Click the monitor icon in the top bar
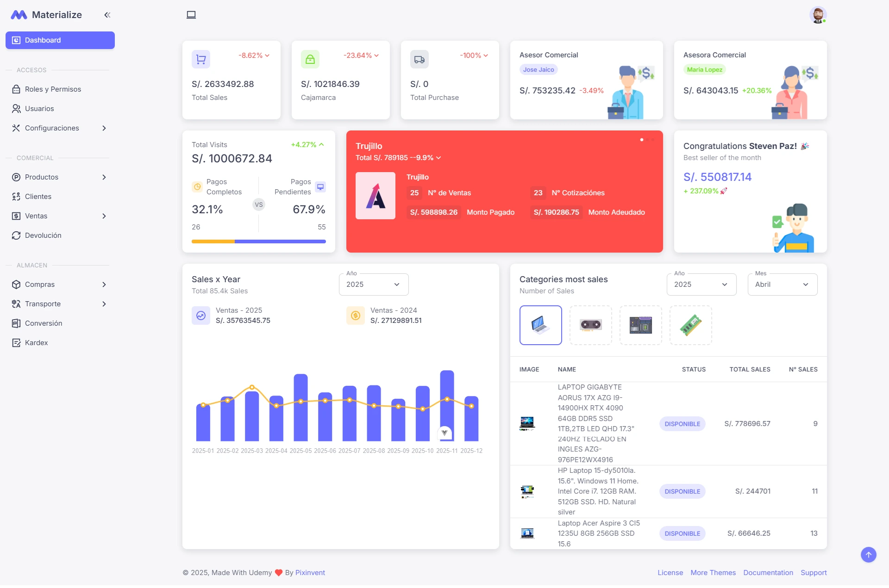This screenshot has height=588, width=889. (x=191, y=14)
